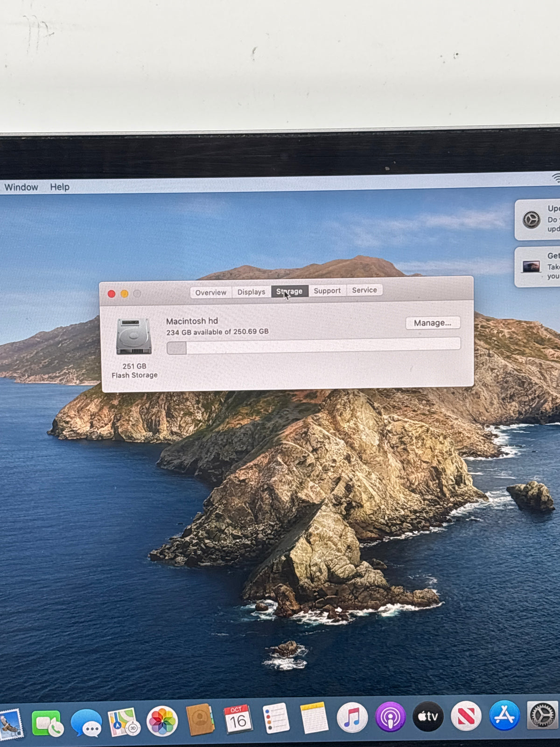Click the Macintosh hd drive icon

pos(134,336)
